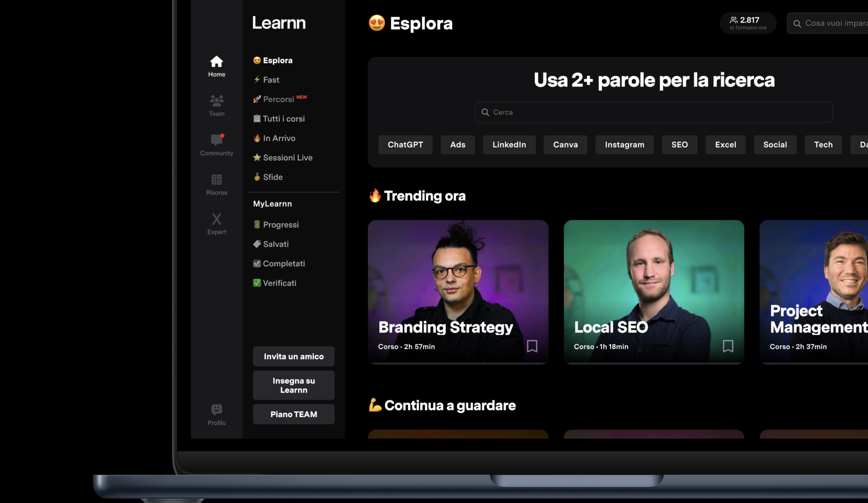The height and width of the screenshot is (503, 868).
Task: Open the Expert X icon
Action: click(216, 219)
